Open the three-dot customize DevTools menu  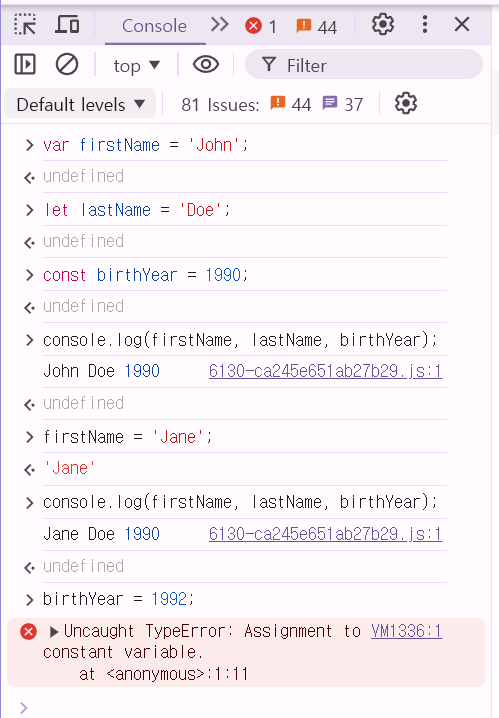tap(425, 24)
